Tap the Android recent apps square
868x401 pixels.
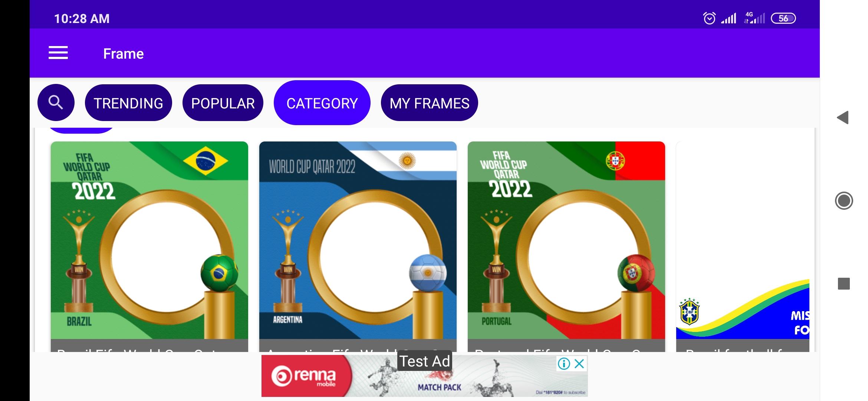tap(844, 284)
